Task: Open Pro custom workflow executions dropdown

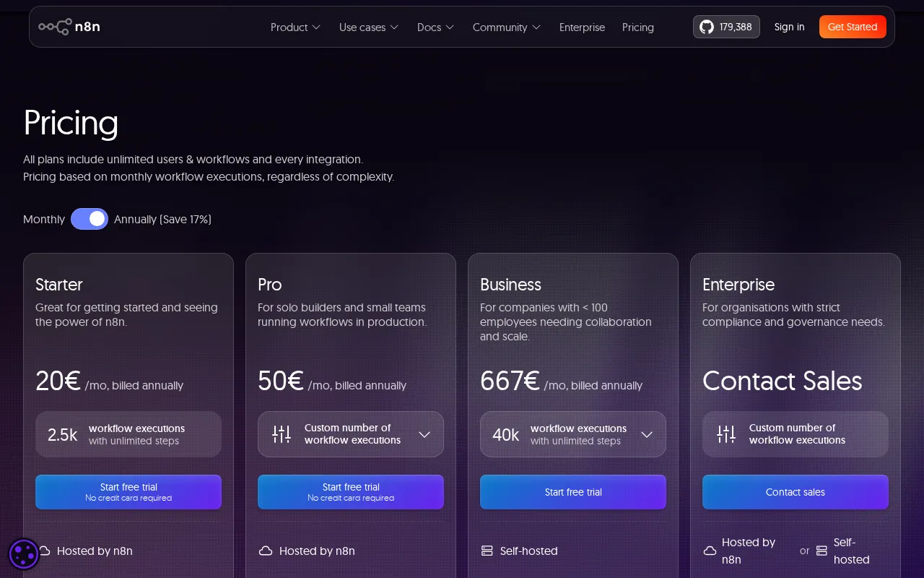Action: [351, 434]
